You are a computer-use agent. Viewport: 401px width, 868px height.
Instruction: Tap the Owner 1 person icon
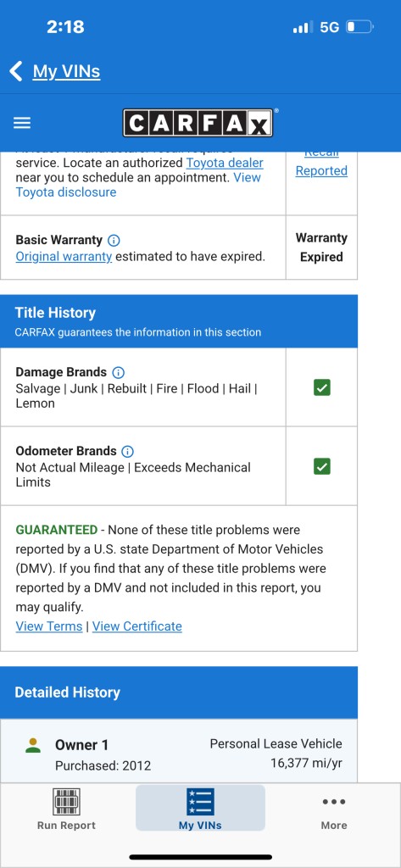point(33,745)
